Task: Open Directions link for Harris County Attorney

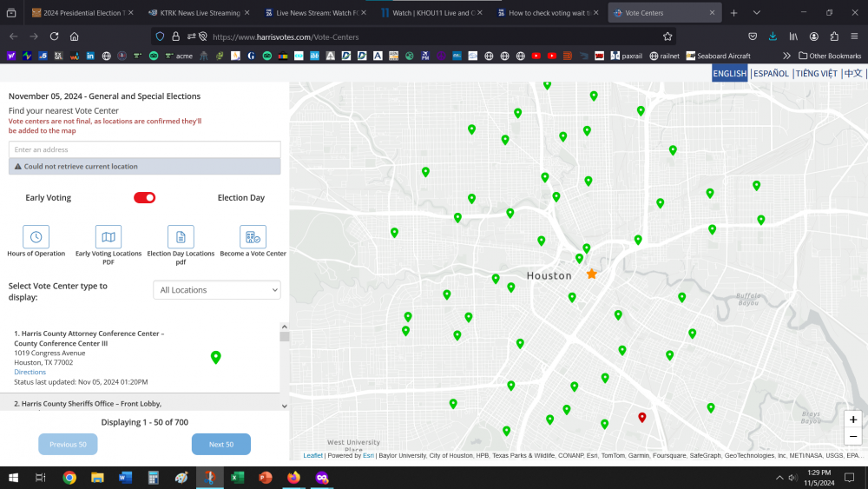Action: [x=30, y=372]
